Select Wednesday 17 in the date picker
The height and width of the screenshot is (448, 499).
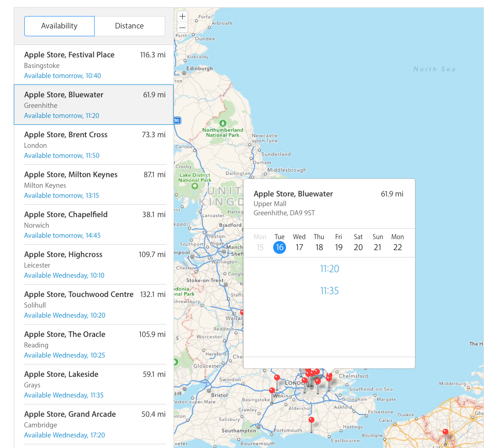tap(299, 243)
